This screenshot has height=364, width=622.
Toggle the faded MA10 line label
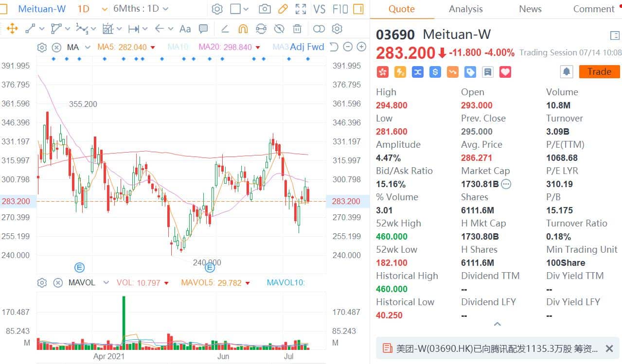click(179, 47)
